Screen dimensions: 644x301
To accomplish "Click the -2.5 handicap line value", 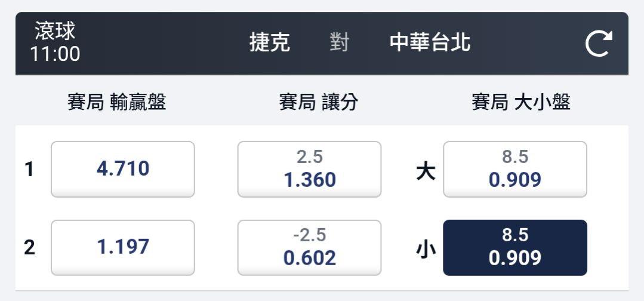I will [309, 235].
